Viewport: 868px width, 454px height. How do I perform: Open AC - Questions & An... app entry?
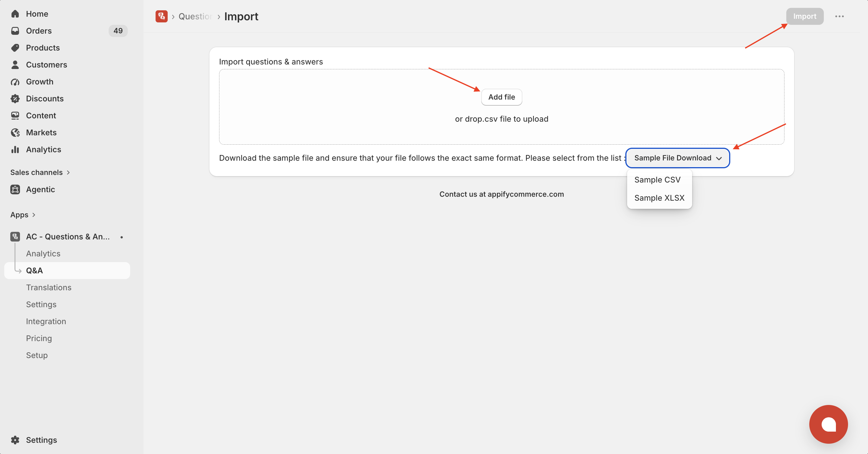point(67,237)
